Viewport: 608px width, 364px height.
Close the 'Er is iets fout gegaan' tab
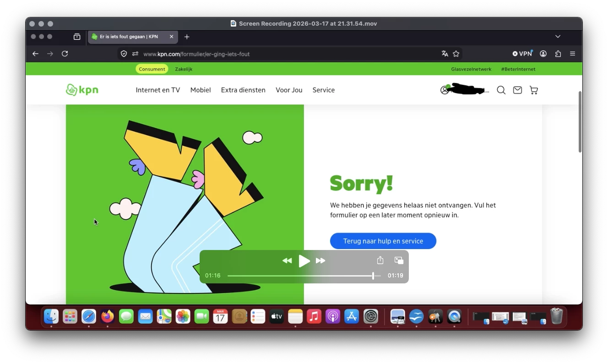172,37
